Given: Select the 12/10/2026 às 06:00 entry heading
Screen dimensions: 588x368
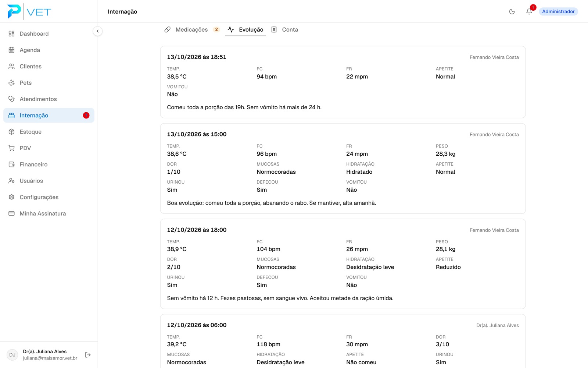Looking at the screenshot, I should point(197,325).
